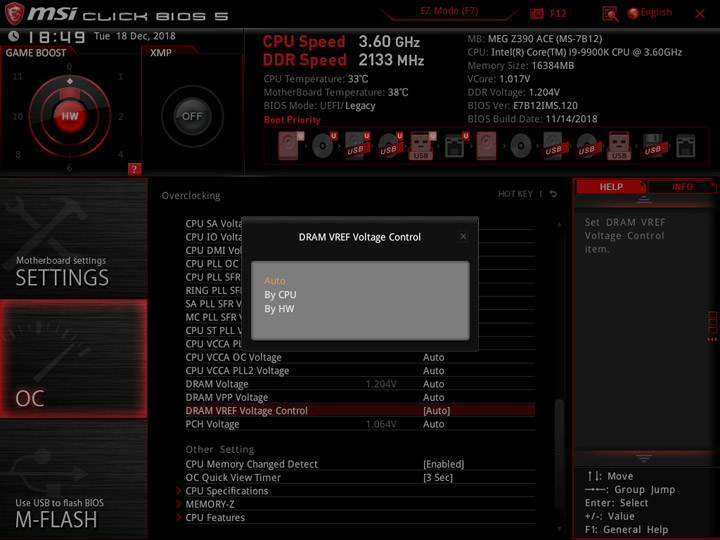Expand the CPU Specifications submenu arrow
The width and height of the screenshot is (720, 540).
tap(179, 490)
